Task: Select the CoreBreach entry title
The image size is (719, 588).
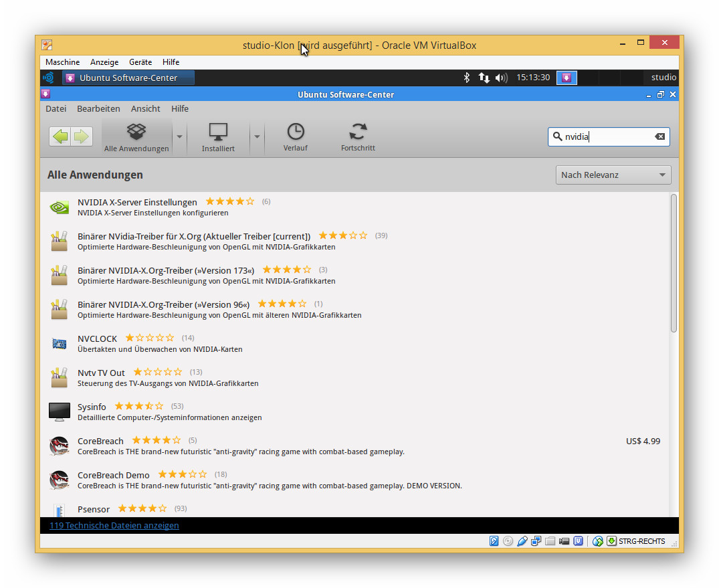Action: 100,442
